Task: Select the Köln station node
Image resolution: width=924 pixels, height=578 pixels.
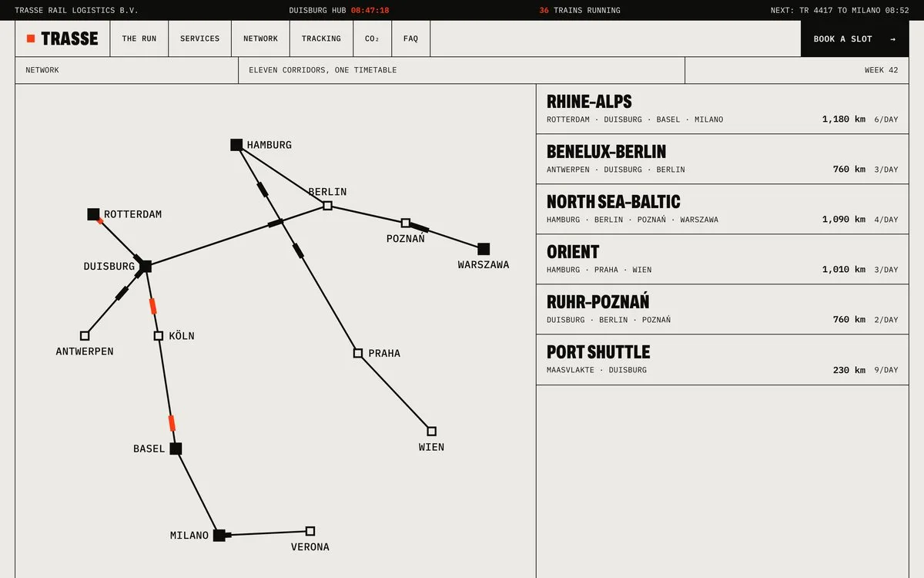Action: pos(159,336)
